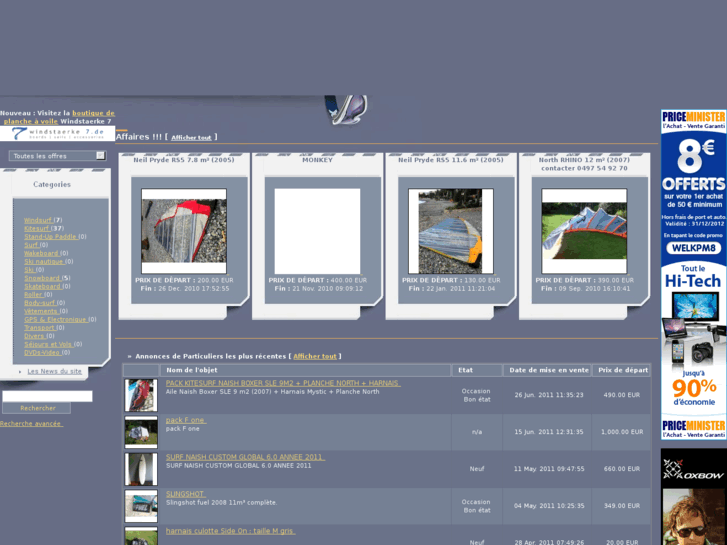
Task: Click the '1,000.00 EUR' price cell
Action: pos(622,432)
